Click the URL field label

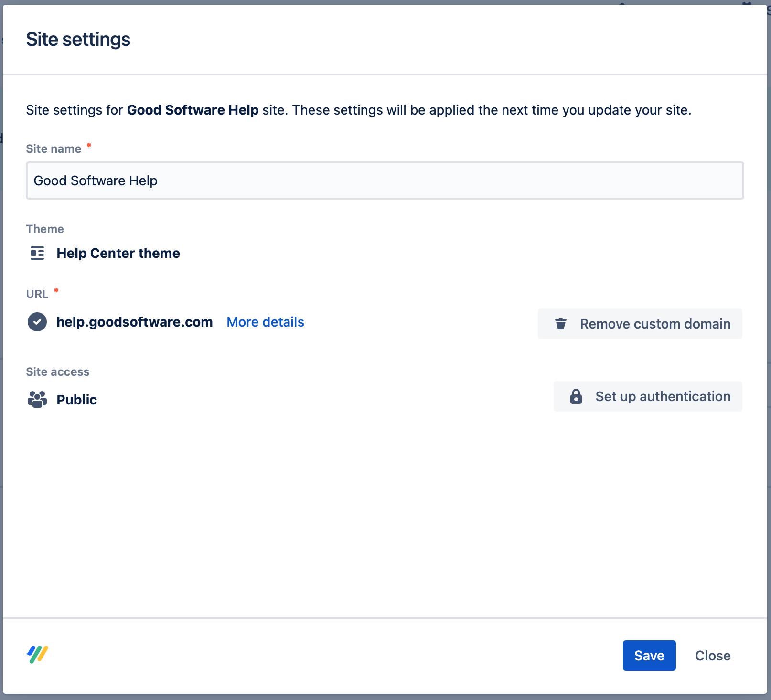(x=37, y=294)
